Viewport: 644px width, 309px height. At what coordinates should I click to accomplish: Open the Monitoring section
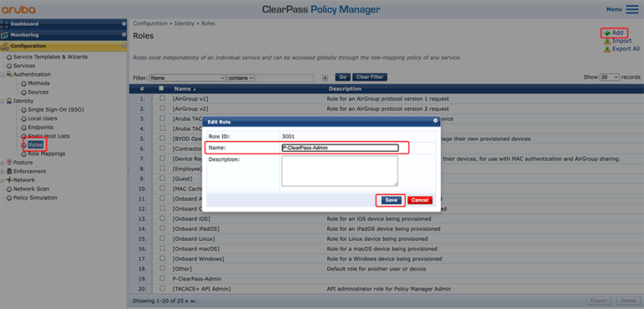pos(64,35)
